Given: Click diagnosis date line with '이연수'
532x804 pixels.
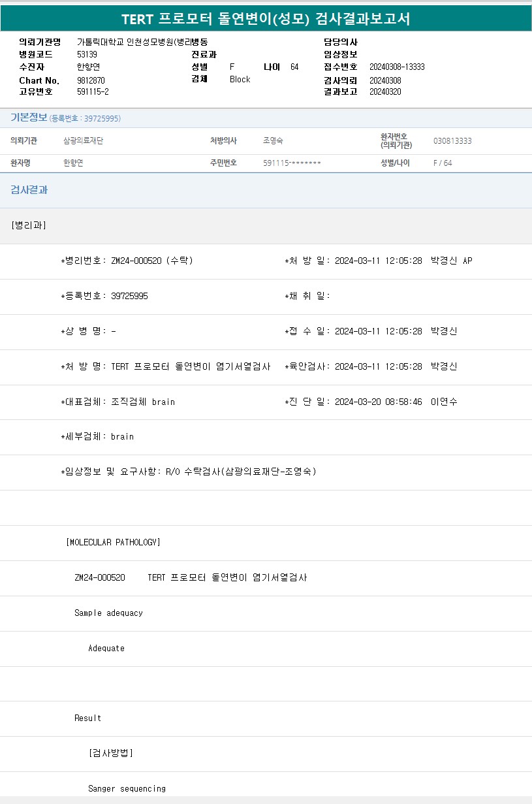Looking at the screenshot, I should point(371,402).
